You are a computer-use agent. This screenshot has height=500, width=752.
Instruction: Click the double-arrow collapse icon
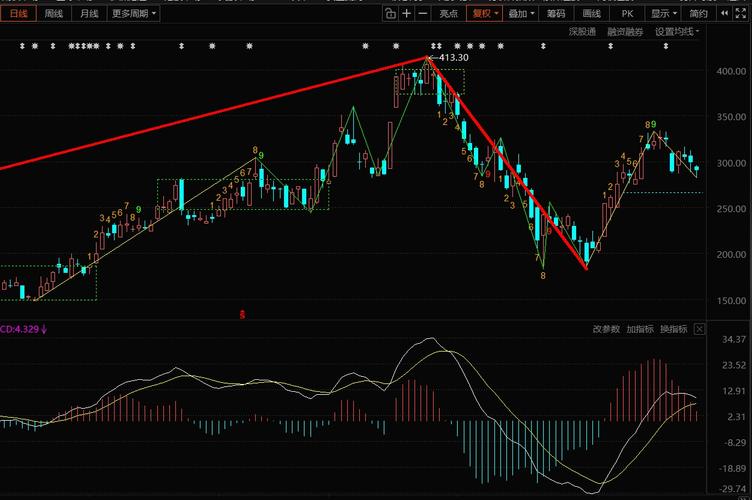(x=725, y=14)
